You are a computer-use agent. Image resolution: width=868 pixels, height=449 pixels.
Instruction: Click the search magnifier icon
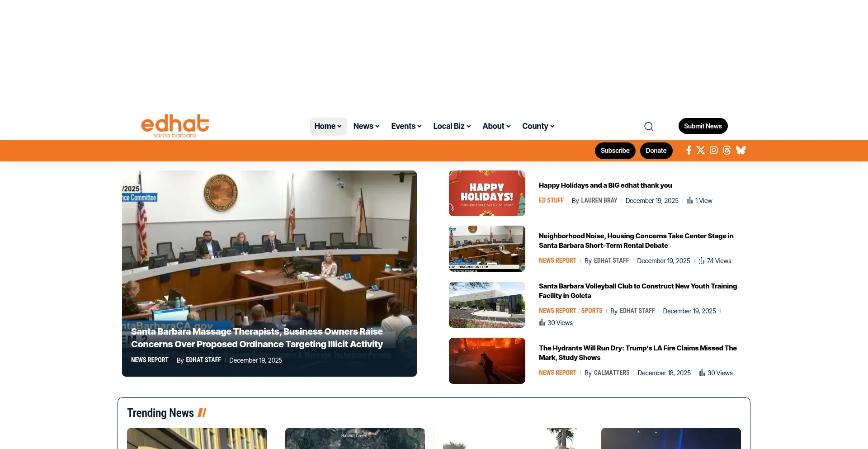coord(649,126)
